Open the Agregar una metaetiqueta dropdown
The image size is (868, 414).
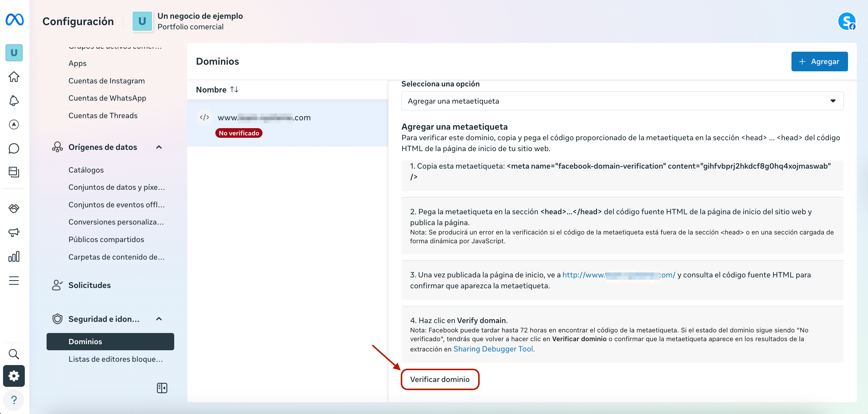(x=622, y=101)
